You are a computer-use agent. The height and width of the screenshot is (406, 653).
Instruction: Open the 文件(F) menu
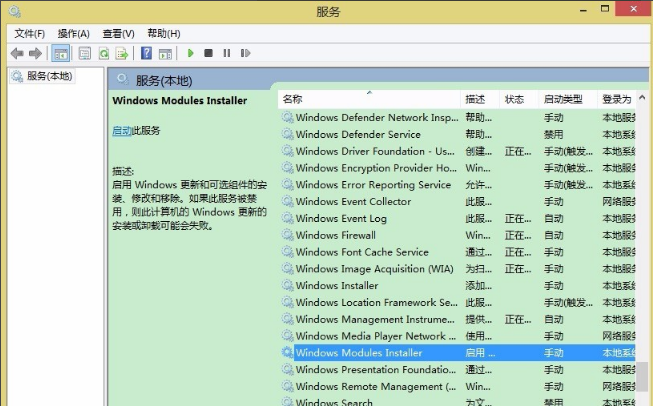(x=30, y=33)
